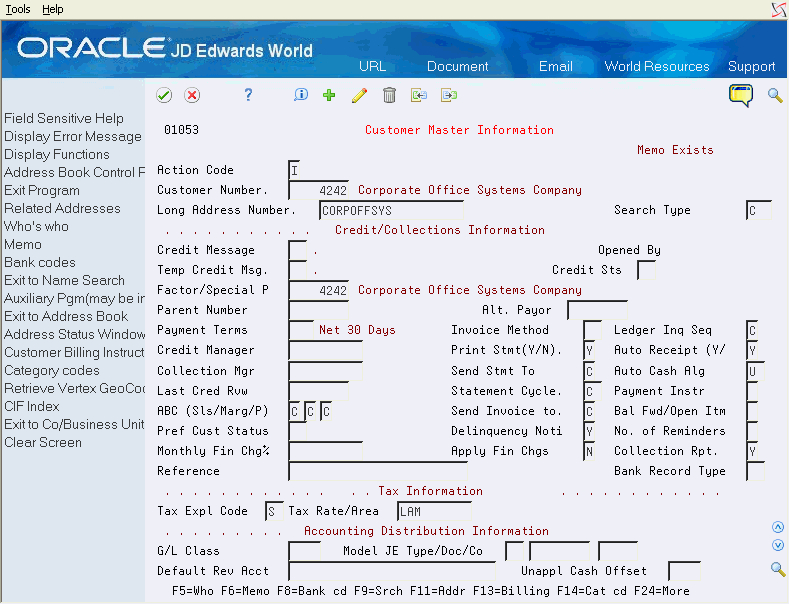Choose Display Functions in the sidebar

[x=57, y=155]
